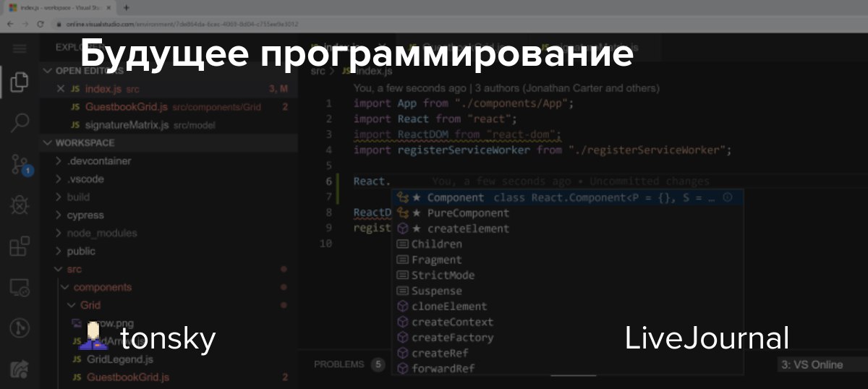The width and height of the screenshot is (868, 389).
Task: Click the browser forward arrow
Action: click(25, 23)
